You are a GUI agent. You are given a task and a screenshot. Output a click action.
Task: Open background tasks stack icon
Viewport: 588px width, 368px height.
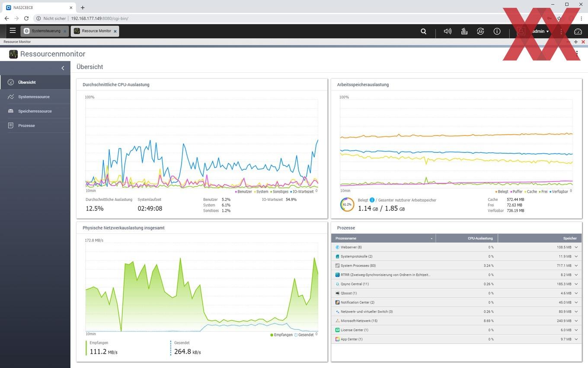[x=464, y=31]
